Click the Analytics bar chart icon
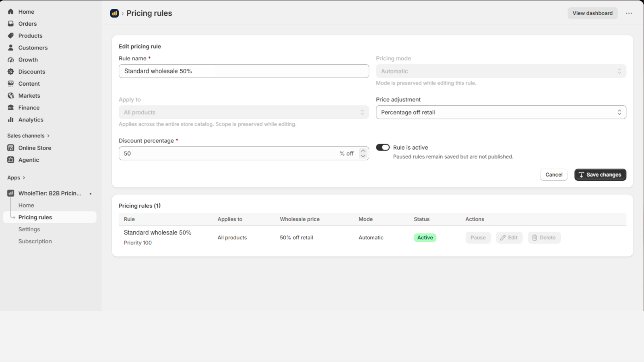This screenshot has height=362, width=644. pos(11,119)
